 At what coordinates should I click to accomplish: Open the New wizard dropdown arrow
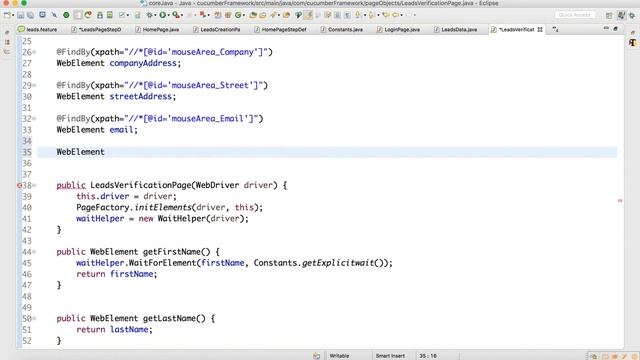pyautogui.click(x=13, y=15)
